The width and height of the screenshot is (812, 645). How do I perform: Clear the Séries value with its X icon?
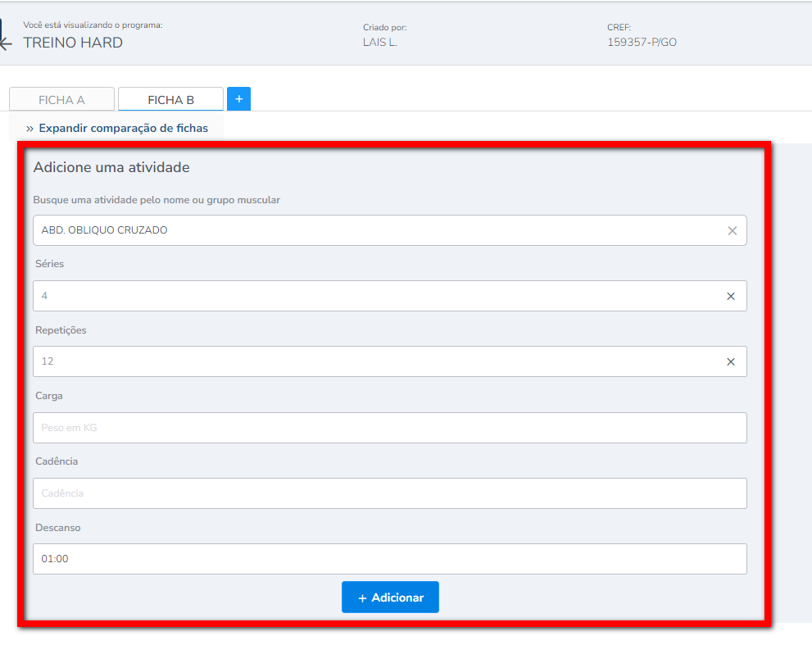point(731,296)
